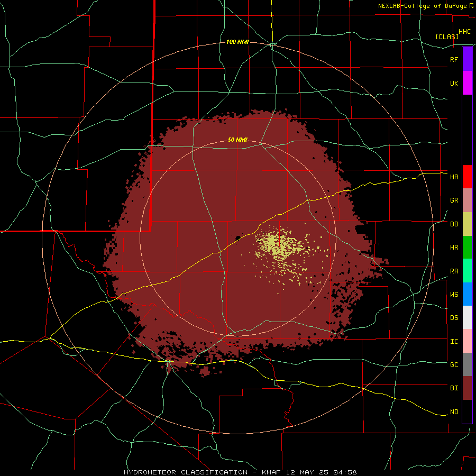Click the RF legend label
Screen dimensions: 476x476
[454, 60]
